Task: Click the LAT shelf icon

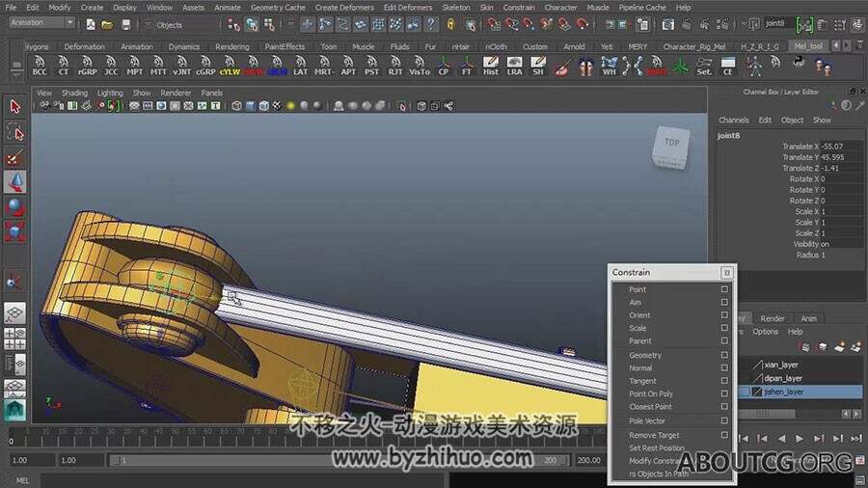Action: coord(300,66)
